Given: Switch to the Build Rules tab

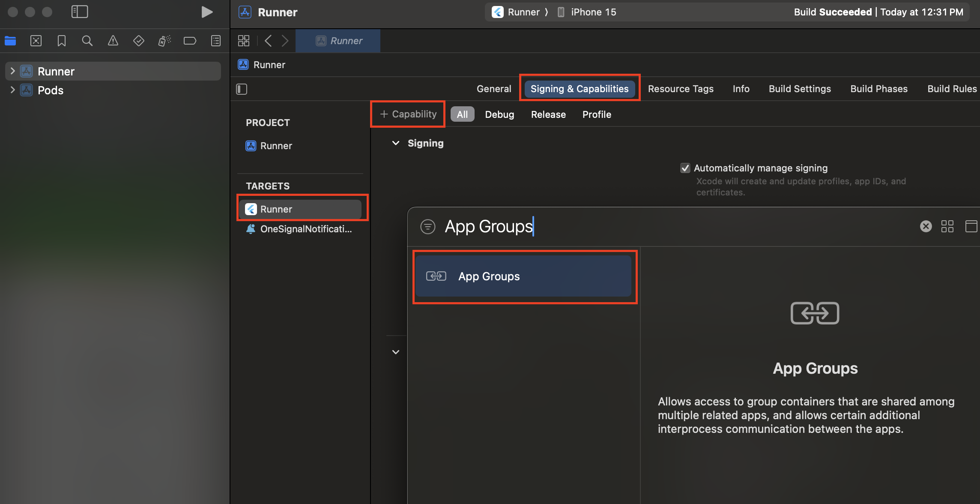Looking at the screenshot, I should [952, 89].
